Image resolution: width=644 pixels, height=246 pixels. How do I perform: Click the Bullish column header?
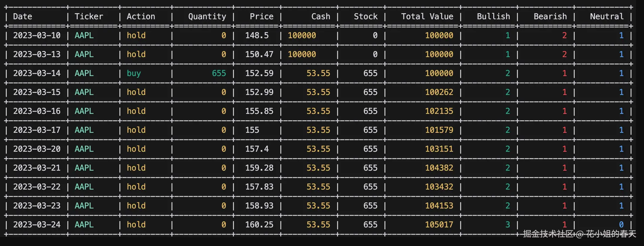click(x=493, y=17)
